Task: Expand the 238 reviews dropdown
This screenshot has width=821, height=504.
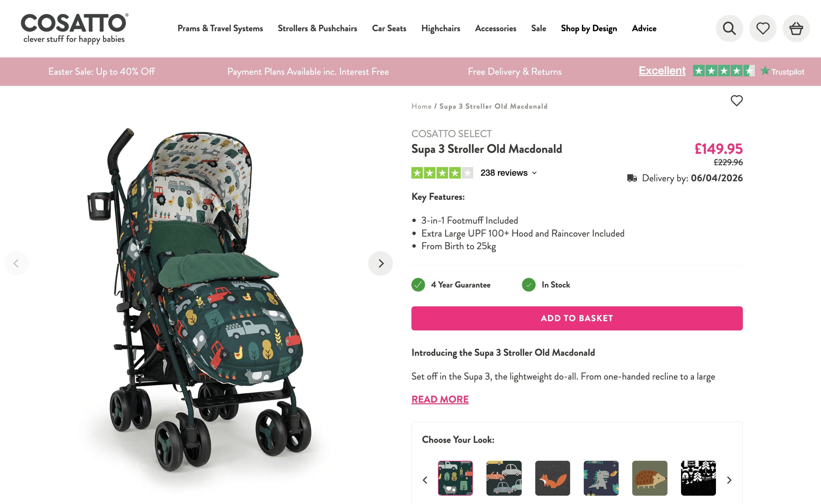Action: coord(508,173)
